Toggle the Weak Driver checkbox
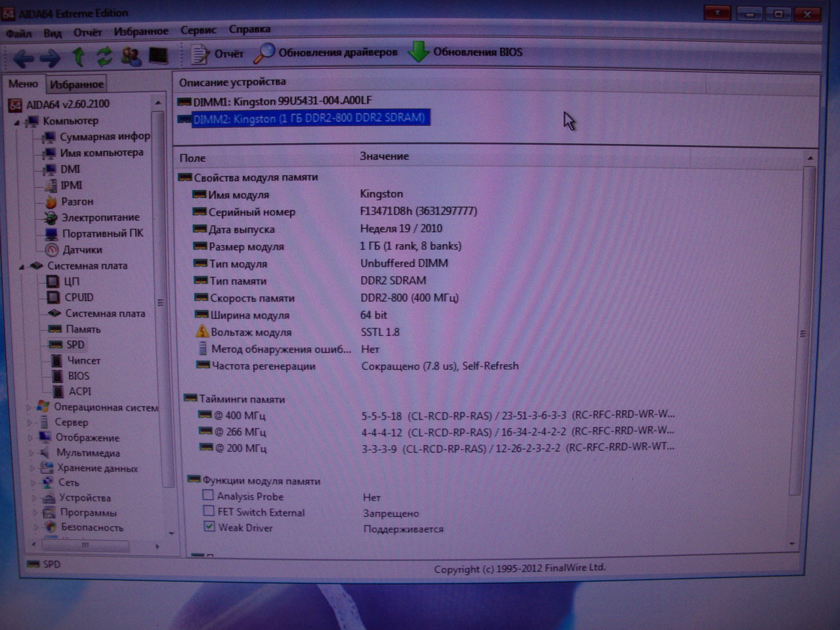This screenshot has width=840, height=630. tap(209, 527)
